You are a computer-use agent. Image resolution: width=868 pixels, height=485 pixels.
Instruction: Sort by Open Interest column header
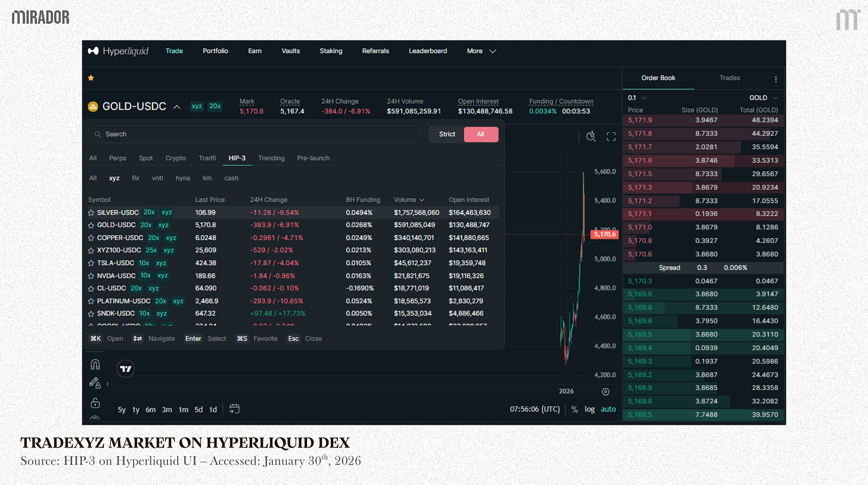tap(469, 200)
